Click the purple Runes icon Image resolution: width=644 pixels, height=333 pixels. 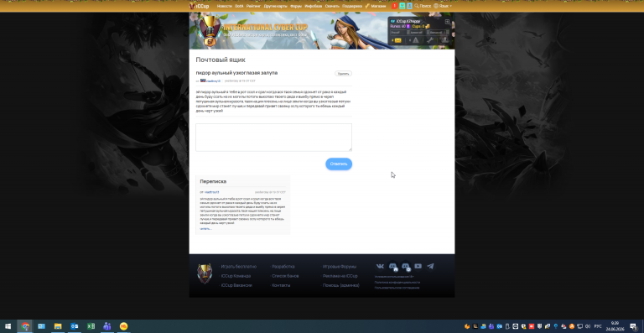click(x=408, y=26)
